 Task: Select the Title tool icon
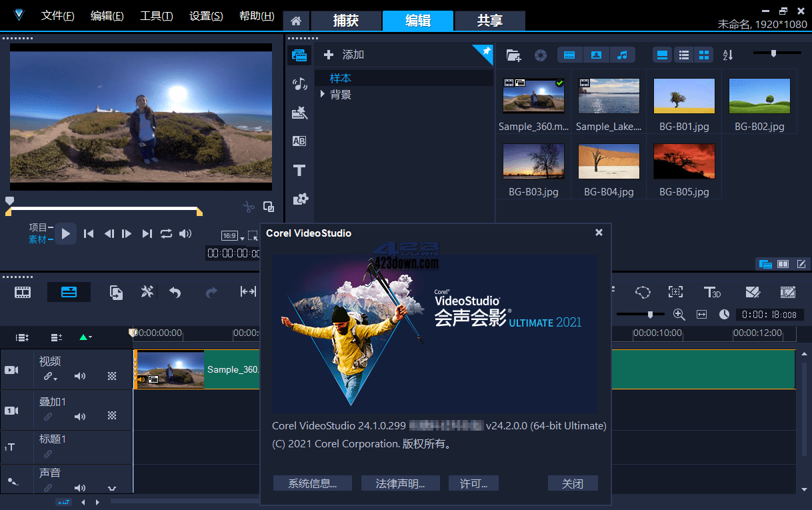click(299, 170)
